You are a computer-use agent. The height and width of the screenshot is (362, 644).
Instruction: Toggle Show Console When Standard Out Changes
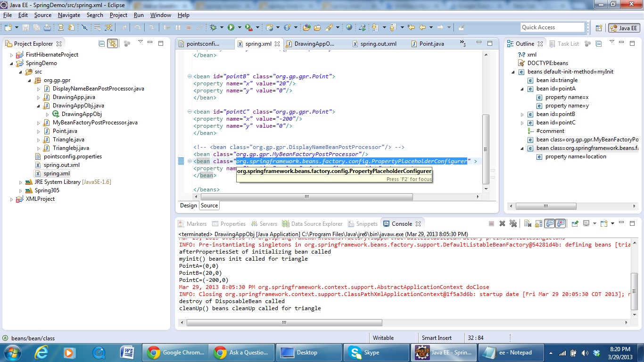[x=550, y=223]
